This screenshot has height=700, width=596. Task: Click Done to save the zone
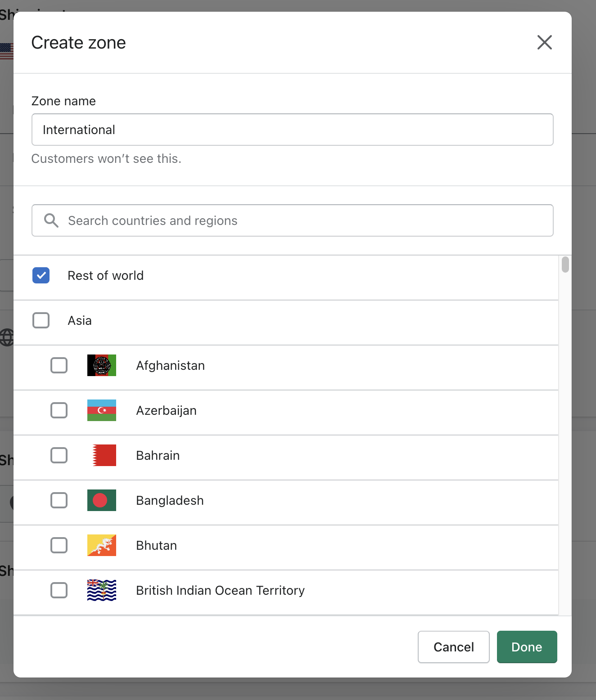point(527,647)
